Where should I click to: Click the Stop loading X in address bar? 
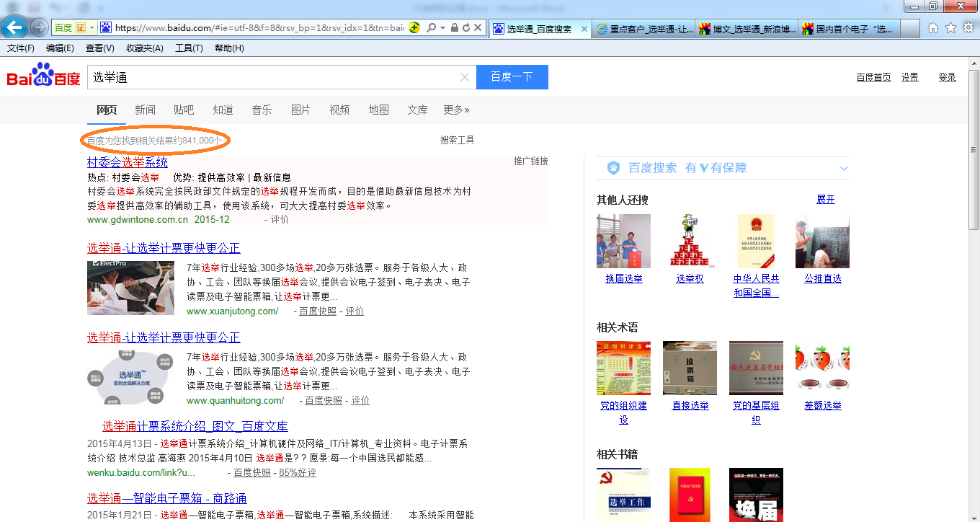point(478,28)
